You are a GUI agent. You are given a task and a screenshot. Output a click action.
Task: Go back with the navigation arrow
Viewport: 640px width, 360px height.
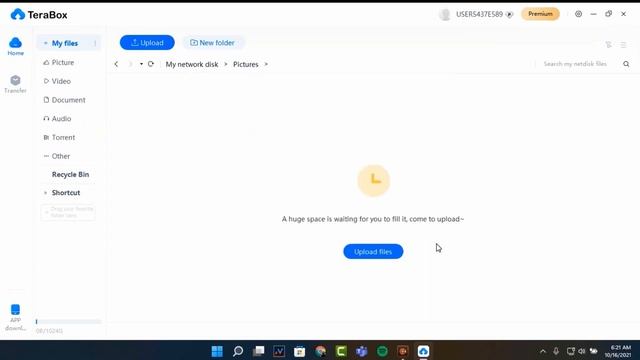[x=116, y=64]
